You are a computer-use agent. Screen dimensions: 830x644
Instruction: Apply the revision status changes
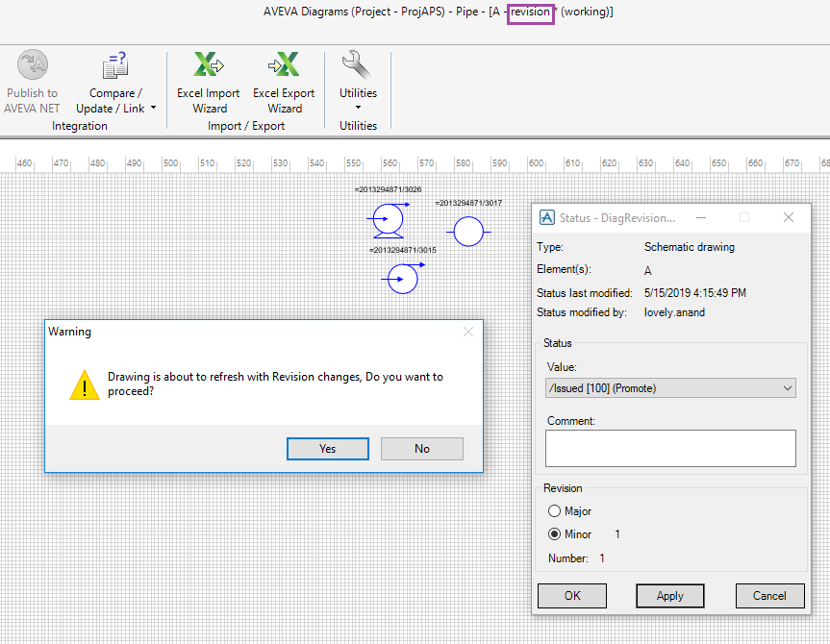point(669,595)
